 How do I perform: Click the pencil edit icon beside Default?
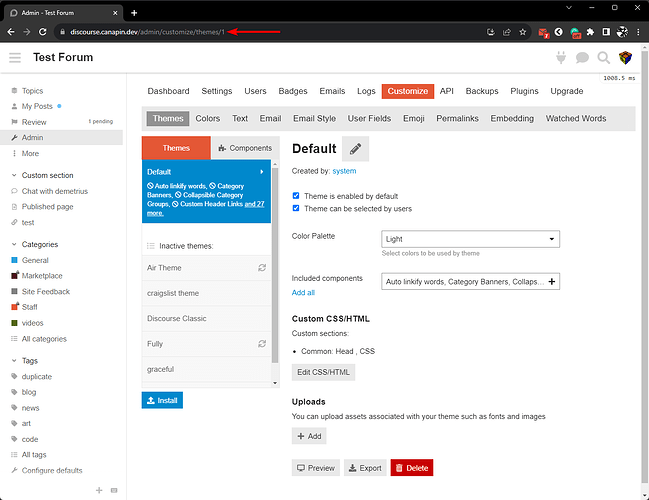(355, 149)
